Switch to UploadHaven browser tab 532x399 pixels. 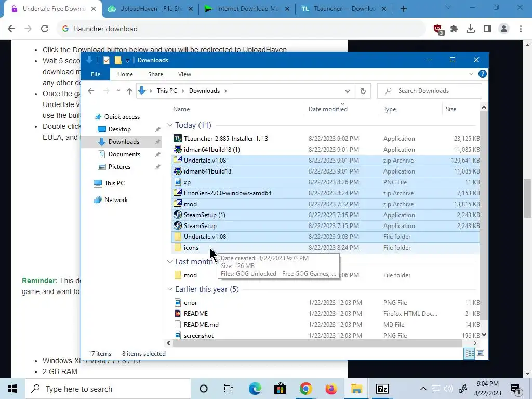(x=150, y=9)
